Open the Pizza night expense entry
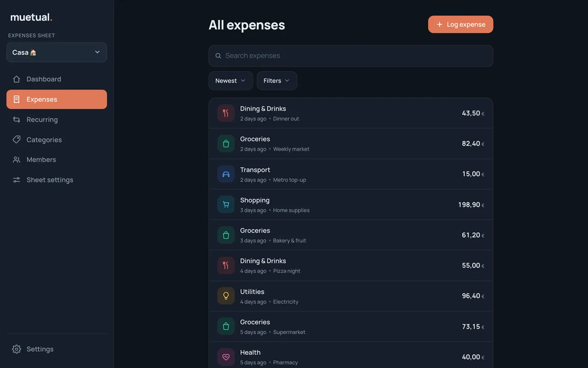Image resolution: width=588 pixels, height=368 pixels. (351, 265)
